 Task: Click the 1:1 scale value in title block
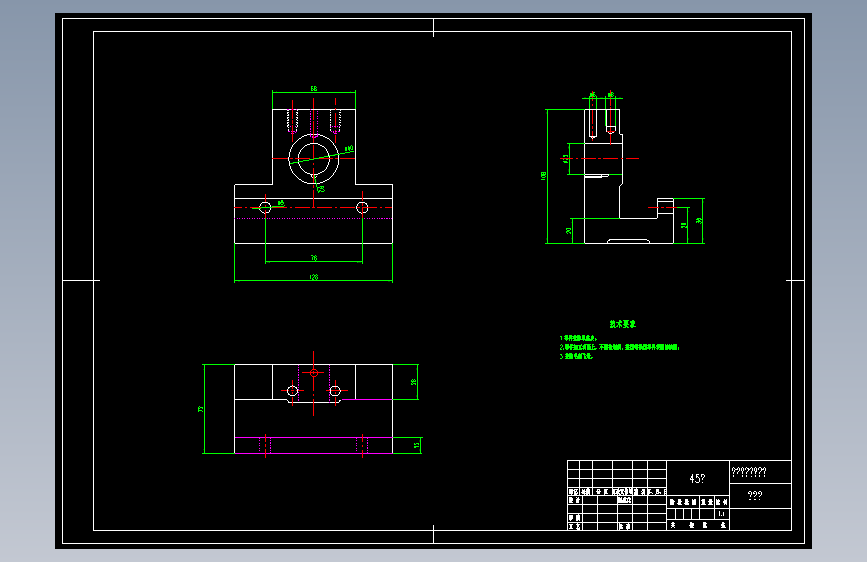coord(722,514)
